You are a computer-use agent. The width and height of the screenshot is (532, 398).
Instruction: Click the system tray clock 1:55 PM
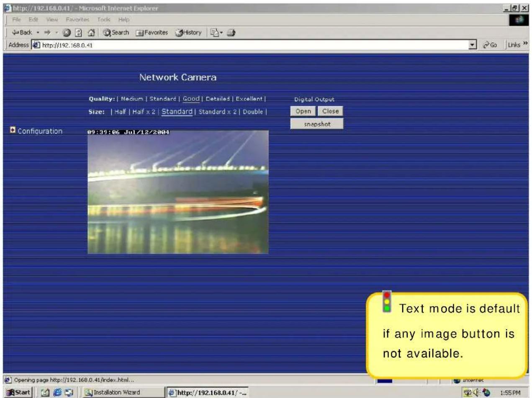coord(510,393)
